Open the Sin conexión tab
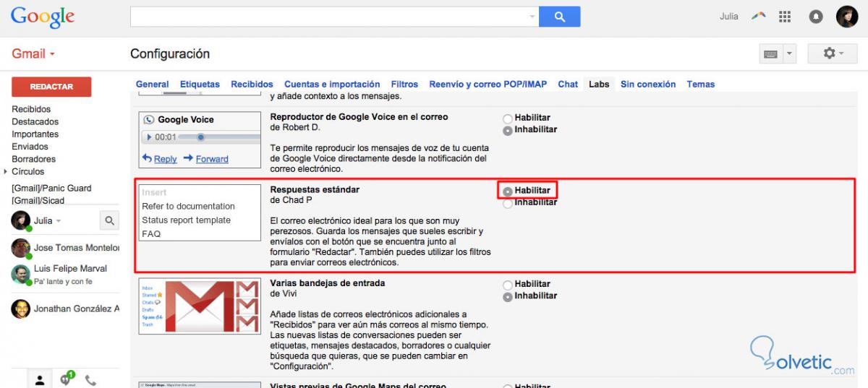Viewport: 868px width, 388px height. [x=648, y=85]
